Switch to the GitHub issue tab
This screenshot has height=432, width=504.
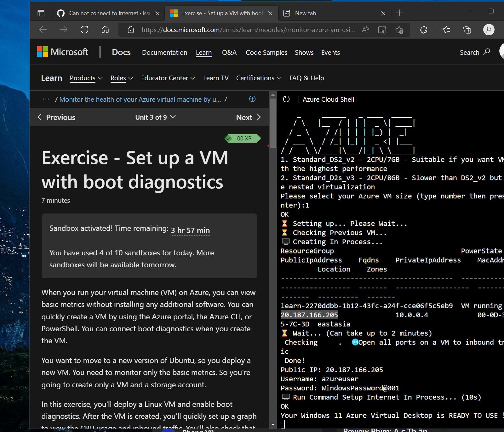108,13
